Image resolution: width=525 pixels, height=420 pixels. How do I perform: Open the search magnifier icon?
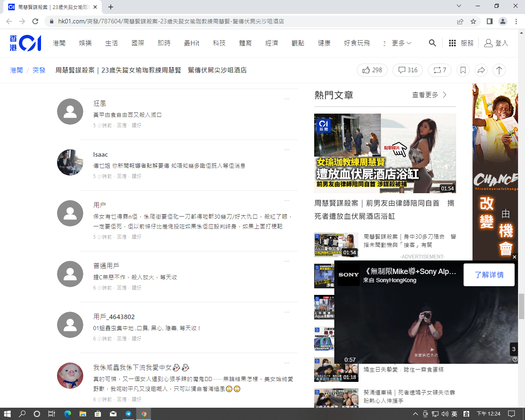pos(432,43)
